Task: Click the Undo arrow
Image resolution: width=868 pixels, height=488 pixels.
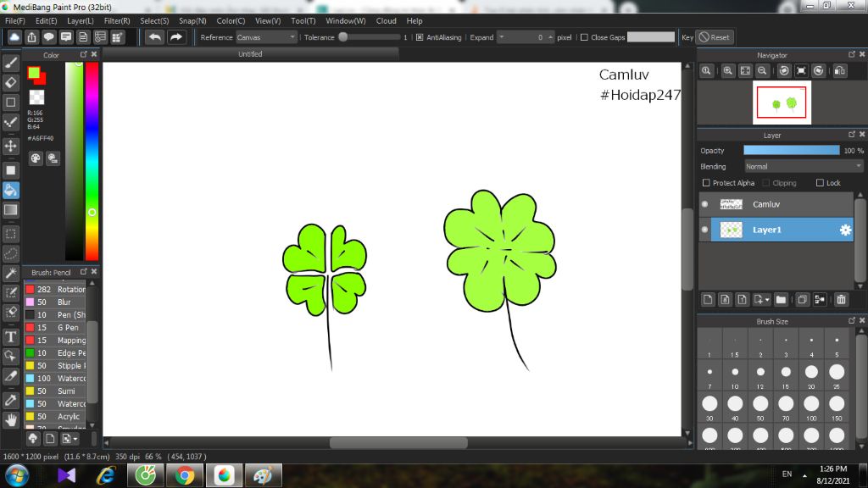Action: [x=155, y=37]
